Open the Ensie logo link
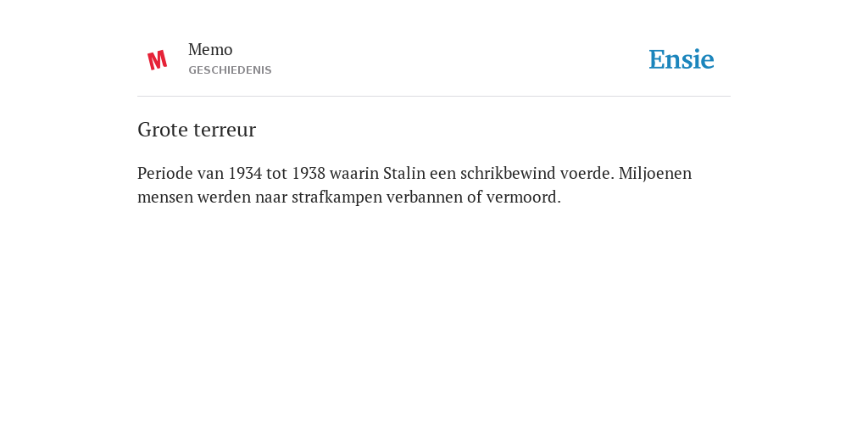868x434 pixels. [681, 60]
